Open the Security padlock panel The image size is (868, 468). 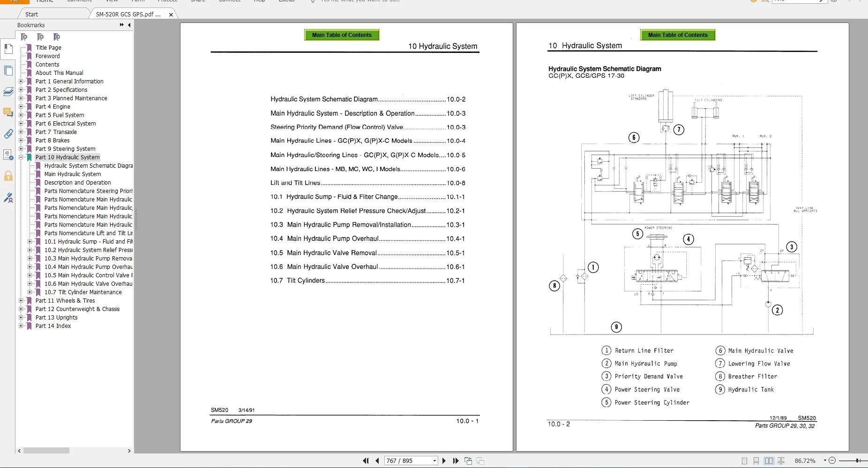click(x=8, y=176)
